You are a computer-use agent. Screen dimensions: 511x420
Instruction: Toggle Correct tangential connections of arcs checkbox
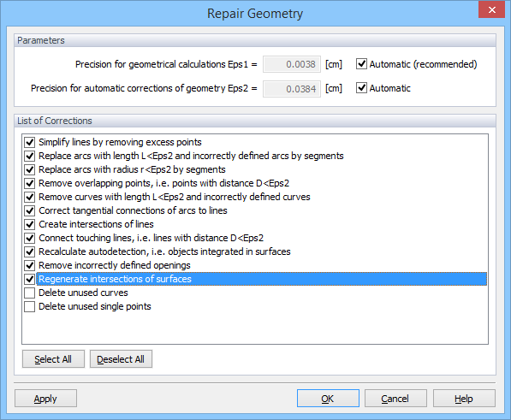pos(30,210)
